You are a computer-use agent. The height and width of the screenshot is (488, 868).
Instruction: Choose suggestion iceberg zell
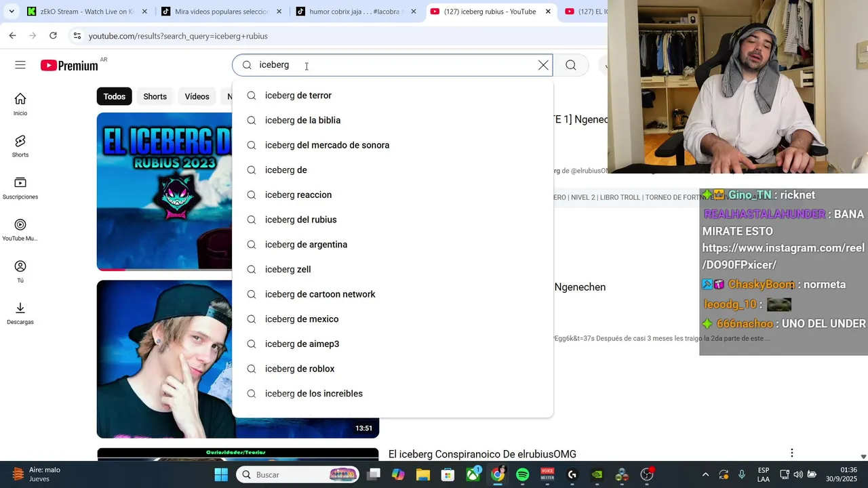(393, 269)
